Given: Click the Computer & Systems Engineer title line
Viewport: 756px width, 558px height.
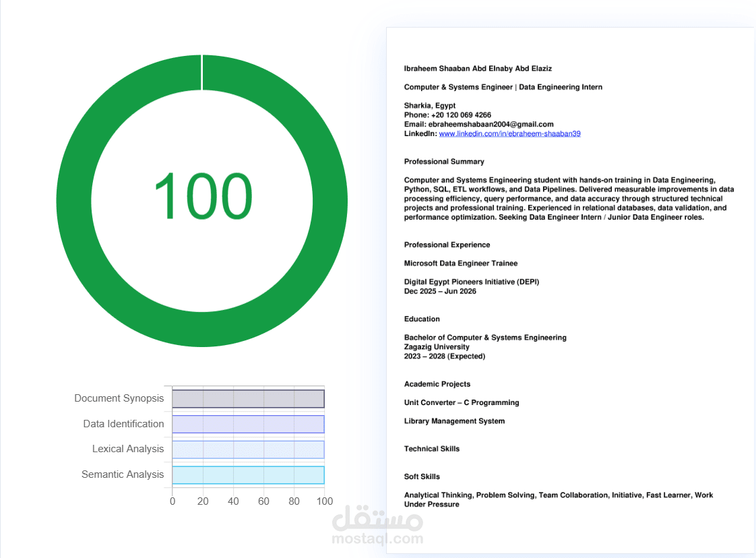Looking at the screenshot, I should point(503,88).
